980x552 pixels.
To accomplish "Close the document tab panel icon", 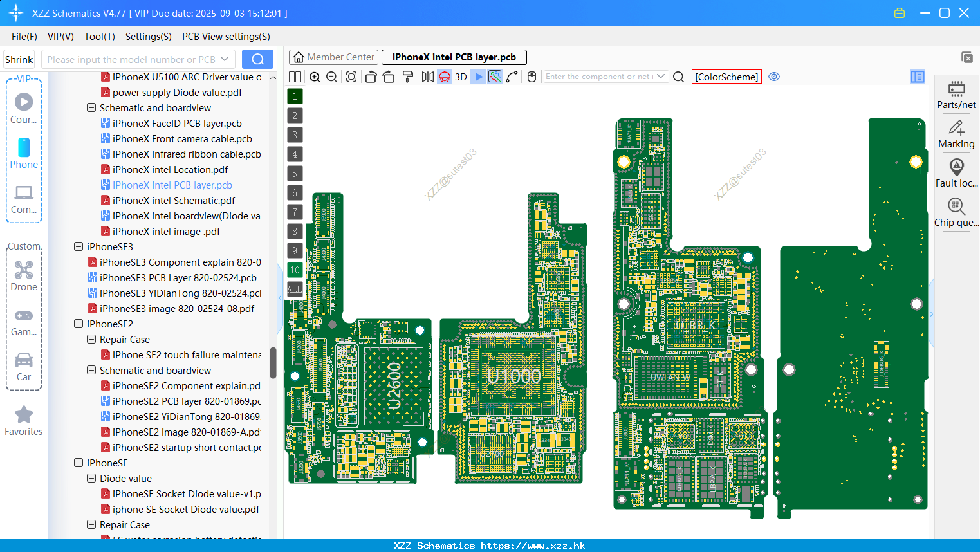I will 967,57.
